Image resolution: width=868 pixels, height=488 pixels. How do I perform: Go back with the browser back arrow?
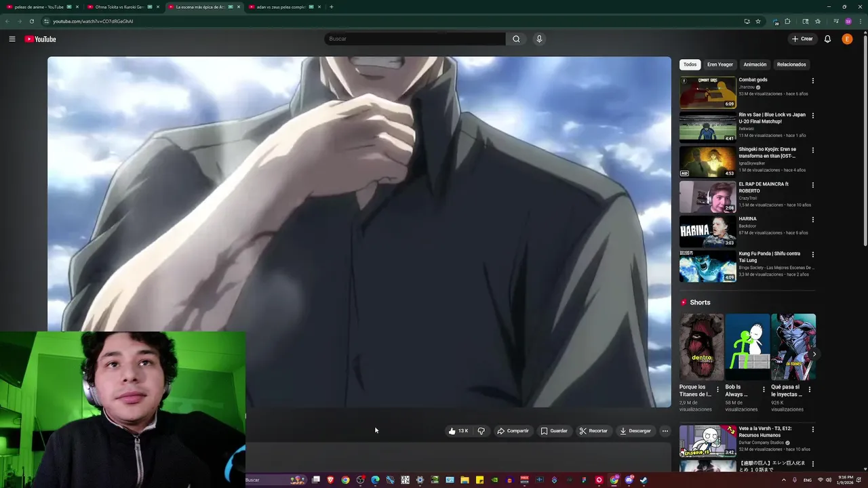coord(7,21)
